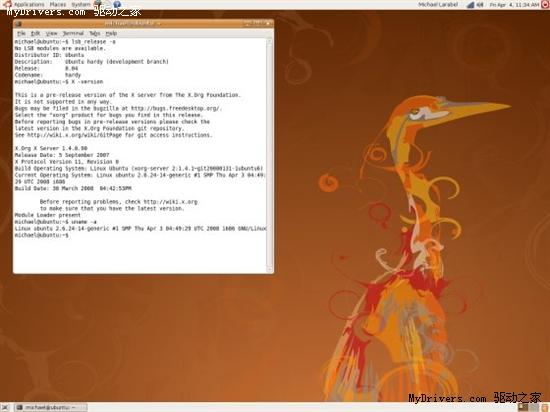Viewport: 550px width, 412px height.
Task: Open the View menu in terminal
Action: pos(51,33)
